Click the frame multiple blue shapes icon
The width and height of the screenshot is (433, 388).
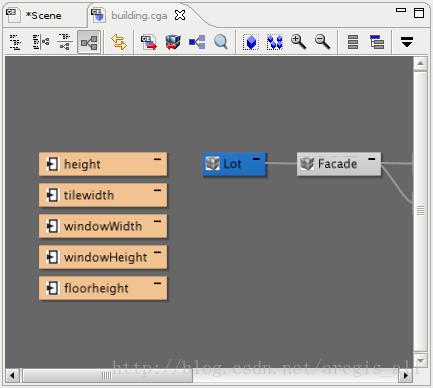(x=275, y=42)
